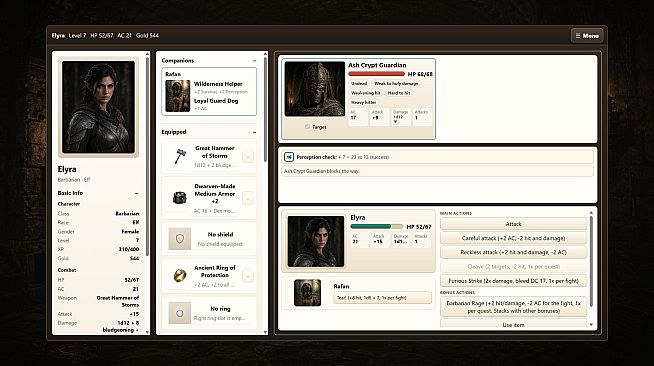Image resolution: width=654 pixels, height=366 pixels.
Task: Click Elyra's portrait in combat panel
Action: 316,241
